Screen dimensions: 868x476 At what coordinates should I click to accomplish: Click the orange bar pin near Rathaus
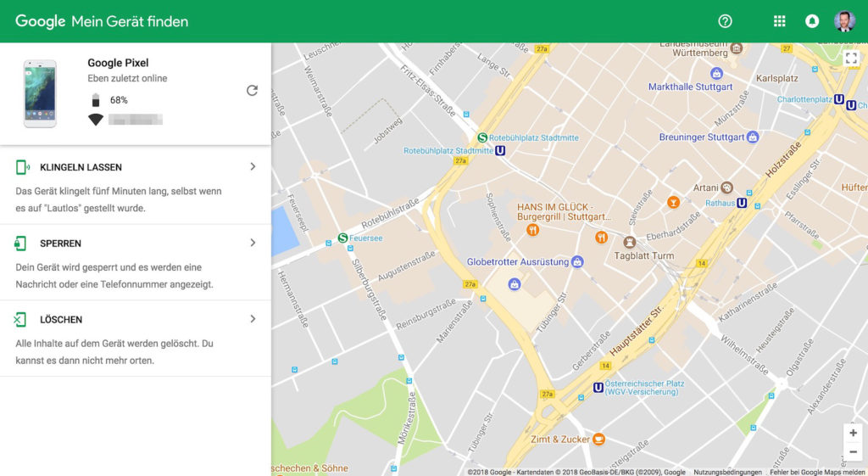coord(673,202)
